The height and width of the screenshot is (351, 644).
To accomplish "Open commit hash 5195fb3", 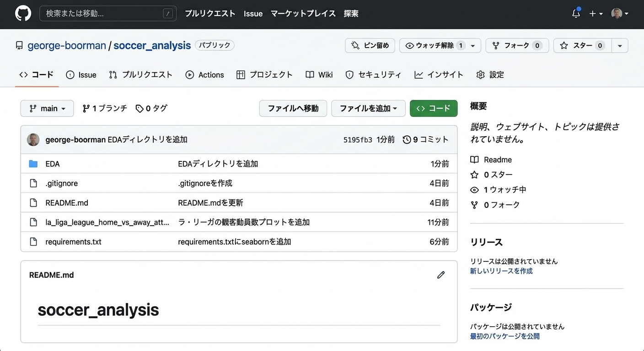I will (x=358, y=140).
